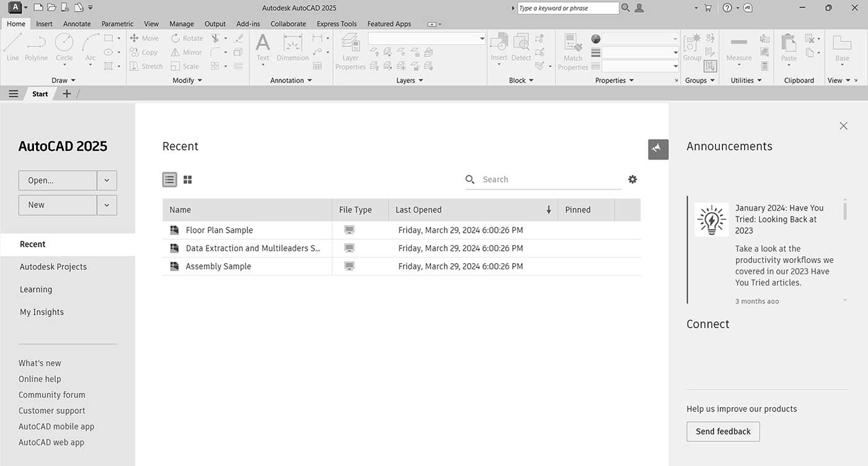This screenshot has width=868, height=466.
Task: Select the Polyline tool
Action: pos(36,47)
